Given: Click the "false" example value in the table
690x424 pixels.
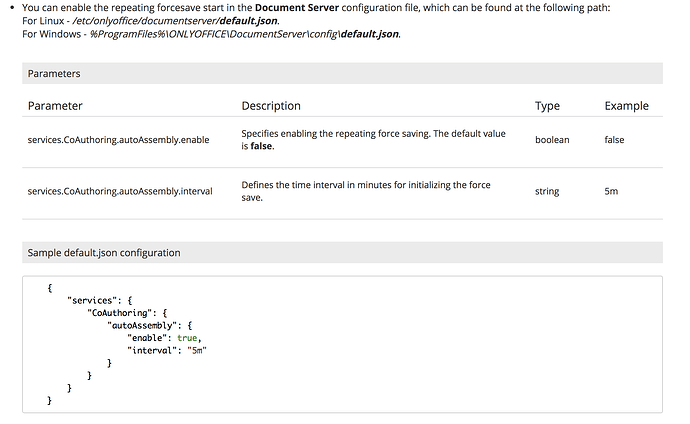Looking at the screenshot, I should coord(614,140).
